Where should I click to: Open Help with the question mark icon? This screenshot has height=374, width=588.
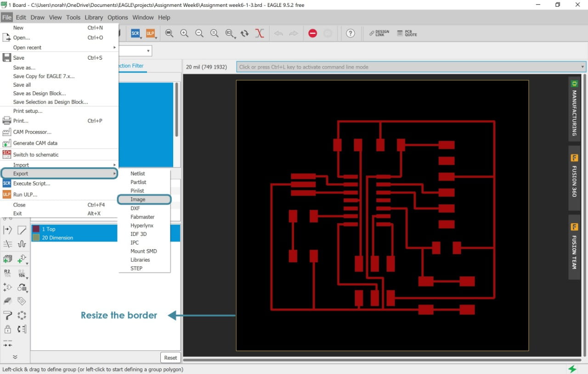pyautogui.click(x=351, y=33)
